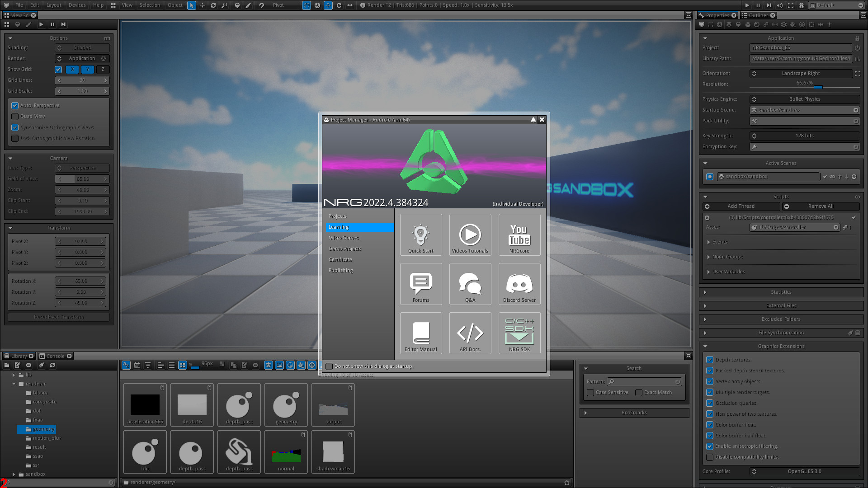Open Quick Start learning tile
This screenshot has width=868, height=488.
(420, 235)
